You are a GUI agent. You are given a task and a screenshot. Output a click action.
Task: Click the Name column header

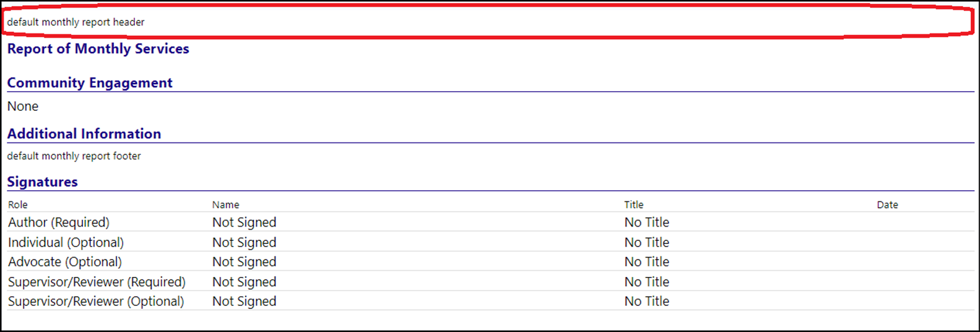coord(225,205)
